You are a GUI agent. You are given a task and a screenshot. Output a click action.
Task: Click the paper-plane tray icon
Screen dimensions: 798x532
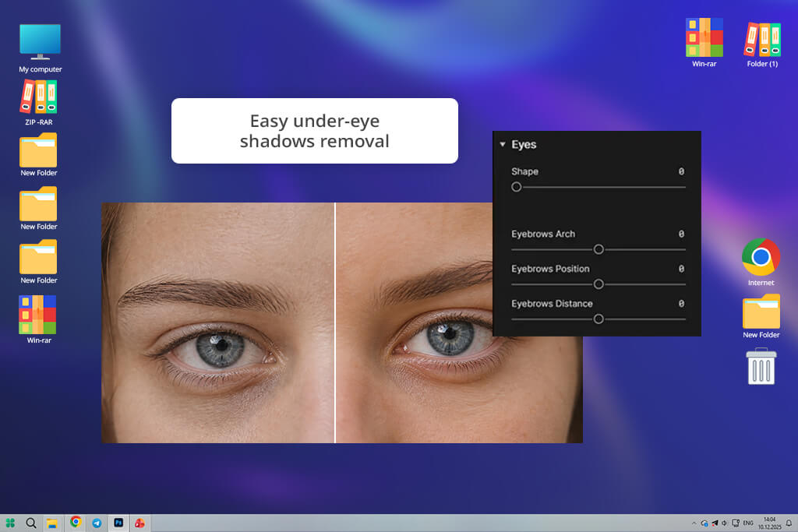pos(715,523)
